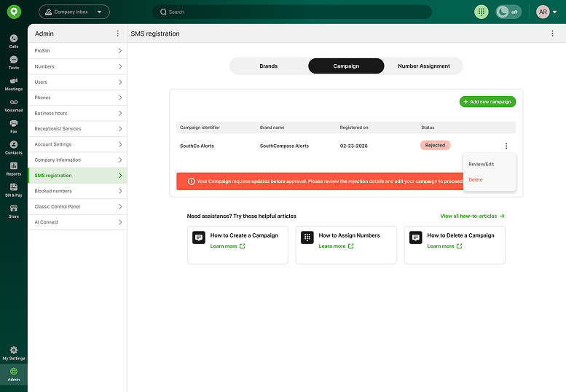Expand Receptionist Services in Admin list
Image resolution: width=566 pixels, height=392 pixels.
pos(77,129)
